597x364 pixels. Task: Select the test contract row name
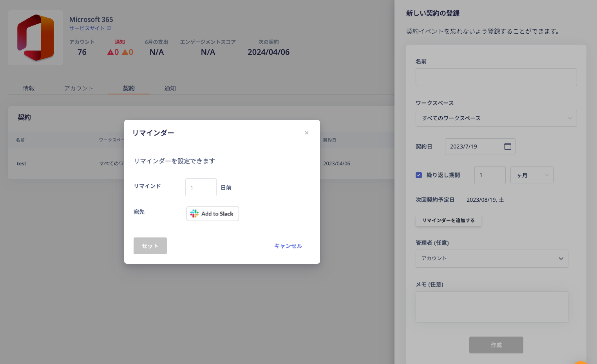(22, 163)
